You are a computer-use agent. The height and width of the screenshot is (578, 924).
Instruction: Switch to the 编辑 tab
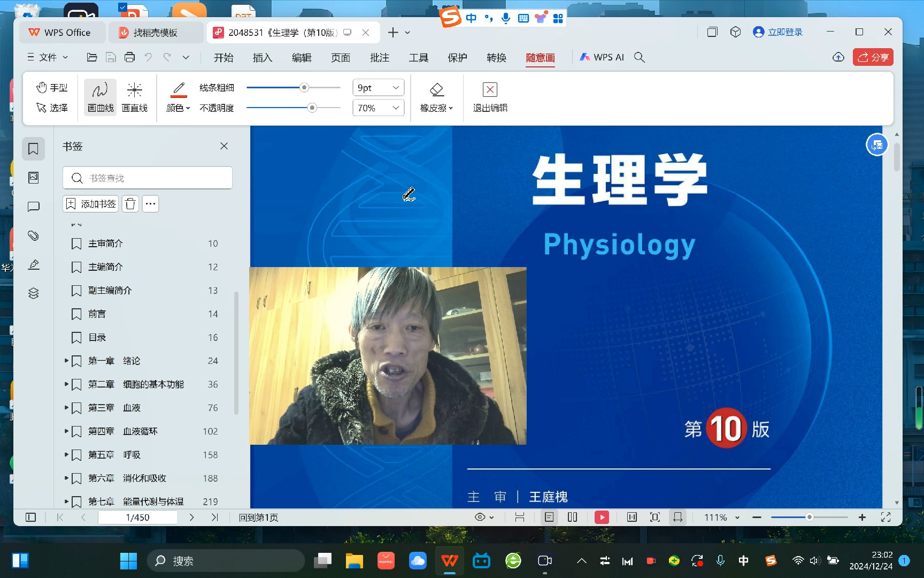coord(302,57)
